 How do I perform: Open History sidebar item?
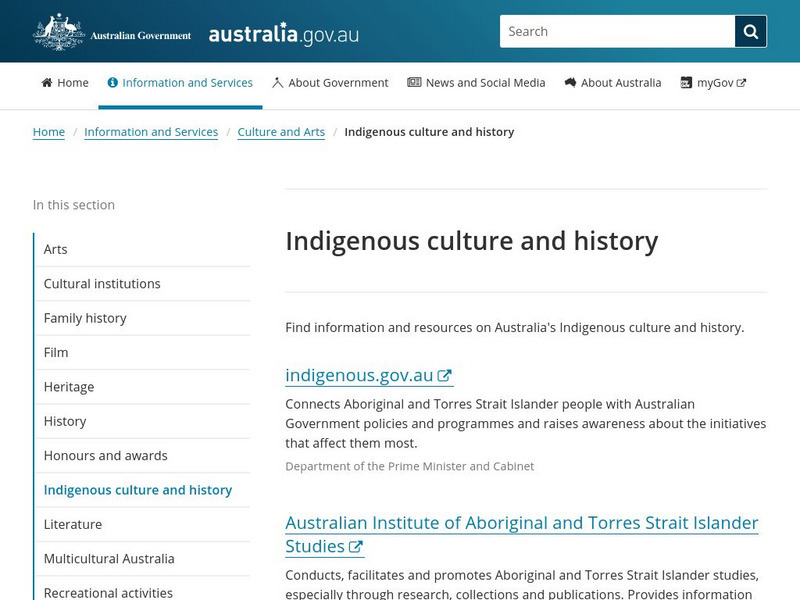point(142,421)
